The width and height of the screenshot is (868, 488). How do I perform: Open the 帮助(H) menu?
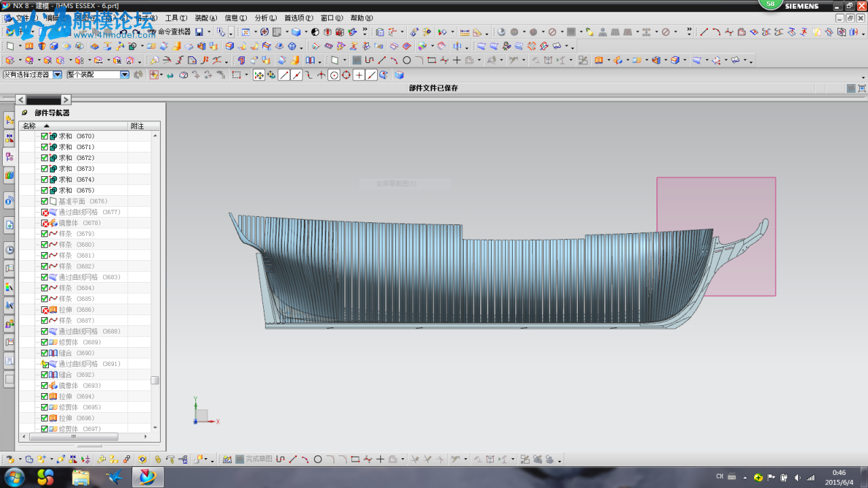(361, 18)
